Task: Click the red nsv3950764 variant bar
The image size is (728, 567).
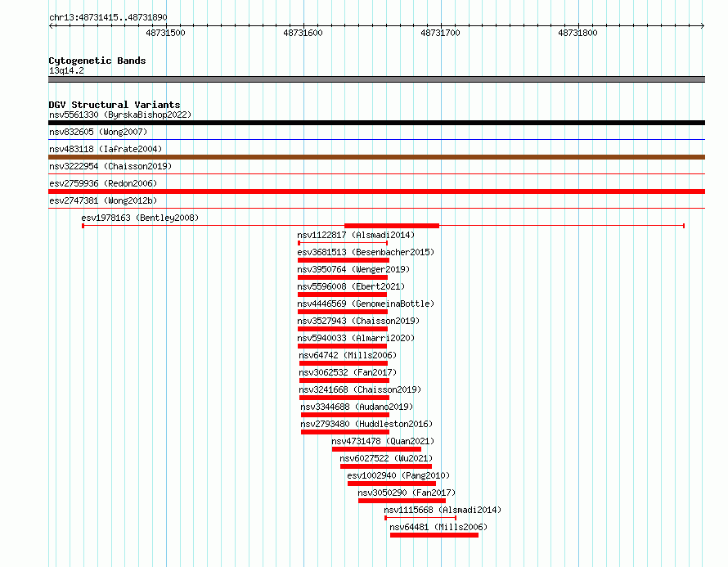Action: point(343,277)
